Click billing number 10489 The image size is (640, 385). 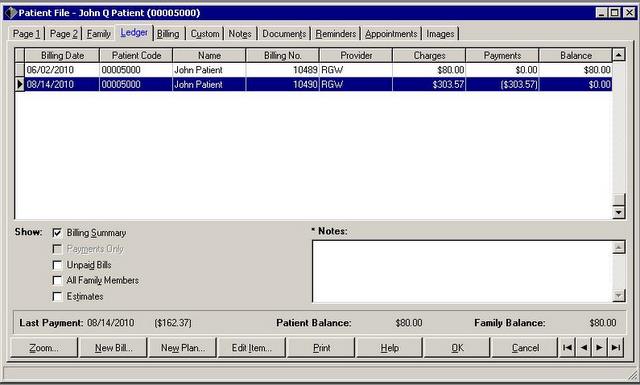pyautogui.click(x=282, y=70)
